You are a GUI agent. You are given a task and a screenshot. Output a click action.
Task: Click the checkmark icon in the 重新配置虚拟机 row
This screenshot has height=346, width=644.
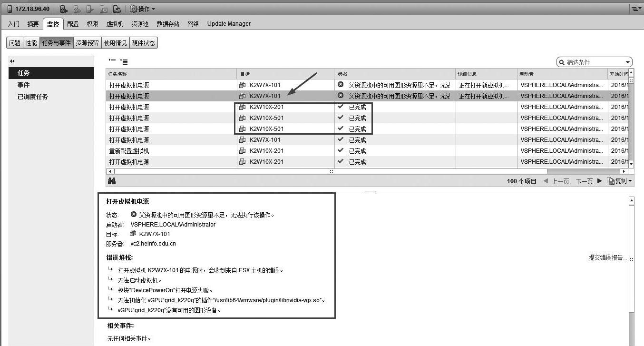coord(341,150)
